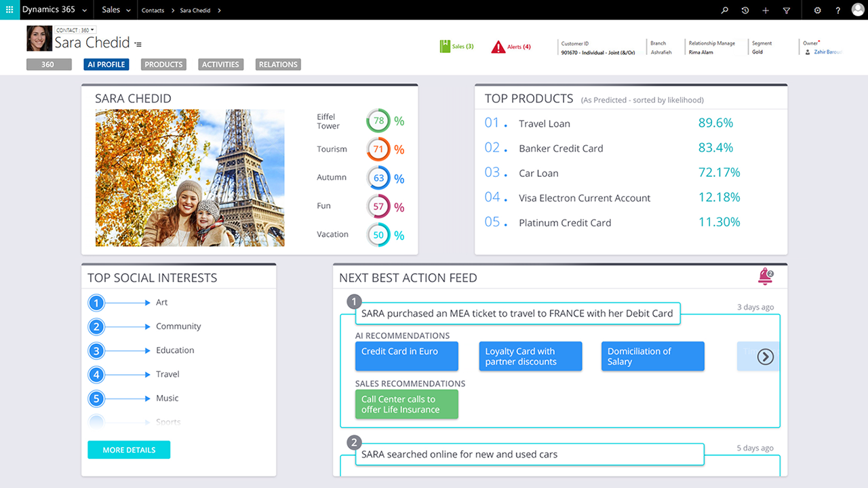Open the app launcher waffle icon
The image size is (868, 488).
pyautogui.click(x=9, y=10)
